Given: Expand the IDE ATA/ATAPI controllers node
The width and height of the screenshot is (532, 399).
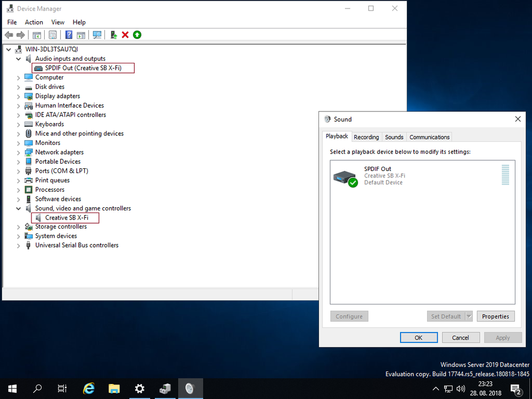Looking at the screenshot, I should click(18, 115).
